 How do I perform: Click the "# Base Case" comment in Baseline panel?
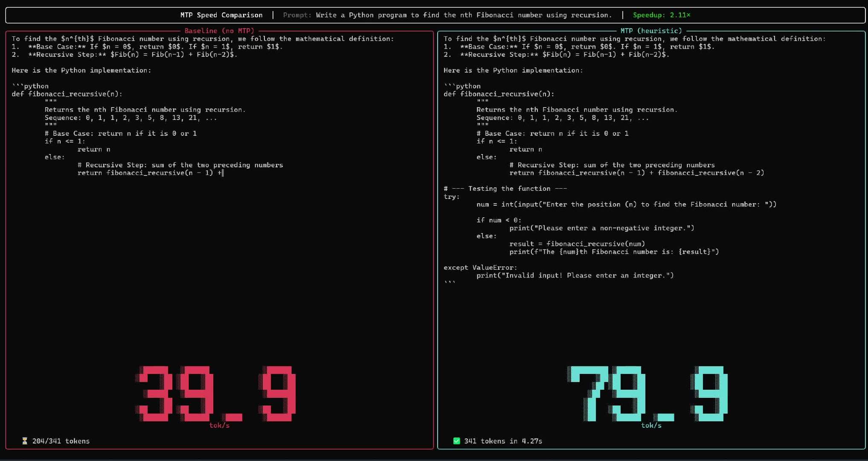click(x=121, y=134)
